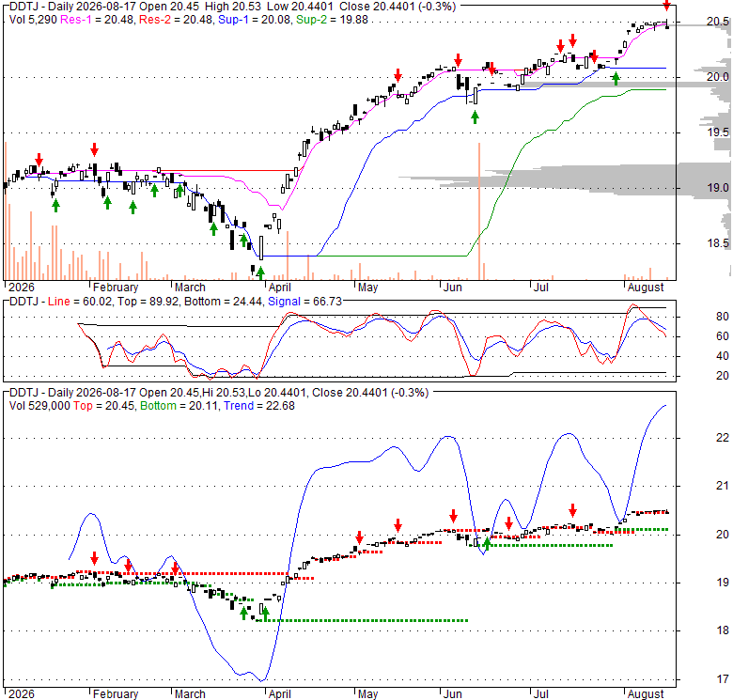
Task: Select the Sup-1 = 20.08 label
Action: pos(255,20)
